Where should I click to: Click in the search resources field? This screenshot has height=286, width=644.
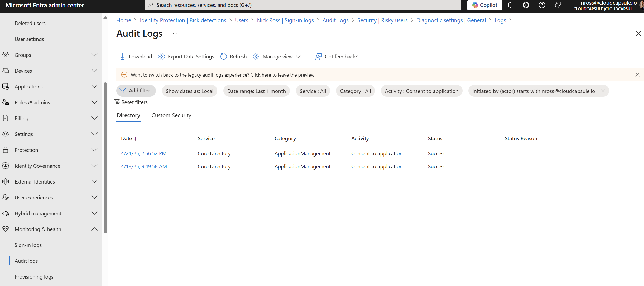click(303, 5)
